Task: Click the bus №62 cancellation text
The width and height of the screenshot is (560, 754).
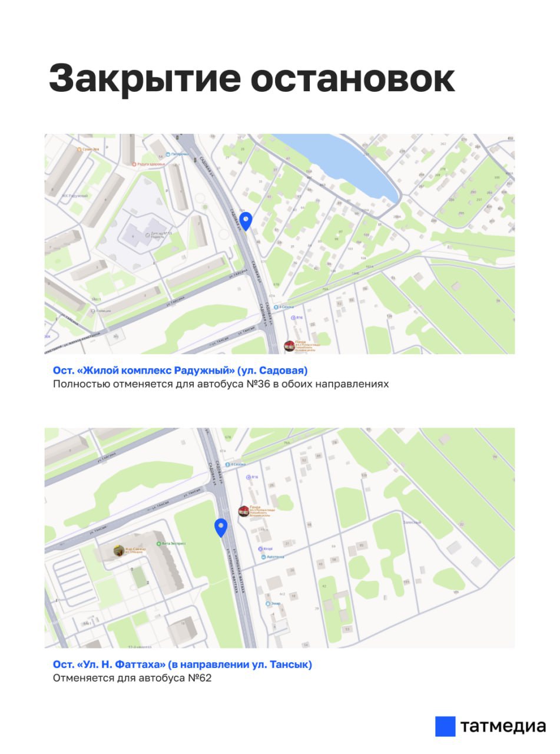Action: coord(132,678)
